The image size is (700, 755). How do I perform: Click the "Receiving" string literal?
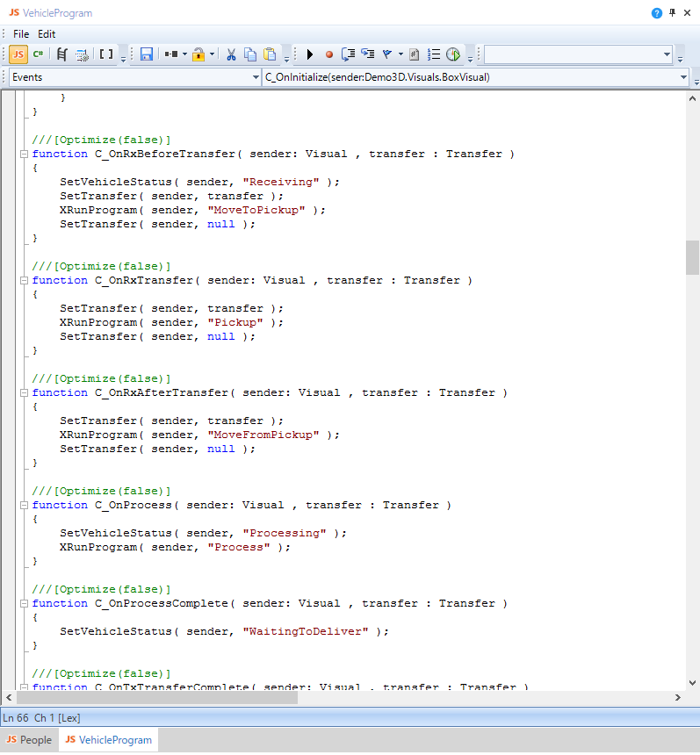coord(281,182)
